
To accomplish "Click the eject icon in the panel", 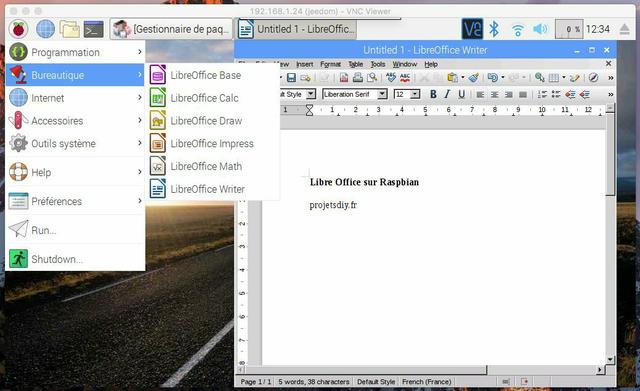I will point(624,29).
